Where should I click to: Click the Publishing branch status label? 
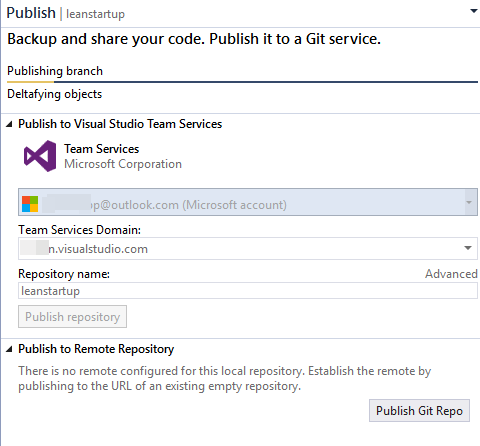[55, 71]
